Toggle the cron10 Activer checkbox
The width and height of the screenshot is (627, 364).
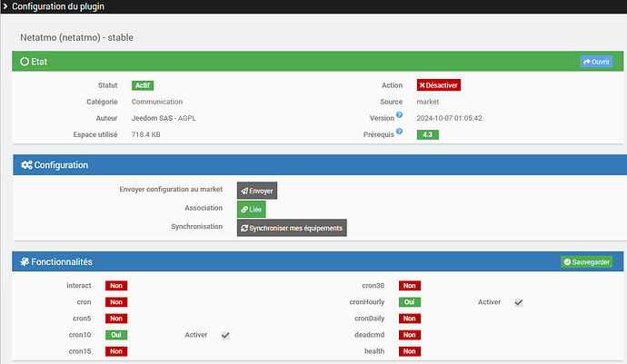tap(225, 335)
